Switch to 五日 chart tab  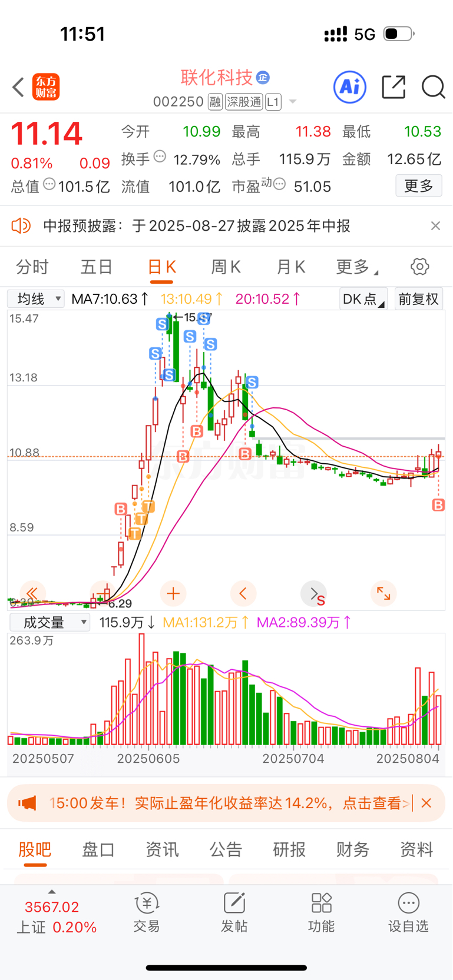click(x=97, y=267)
